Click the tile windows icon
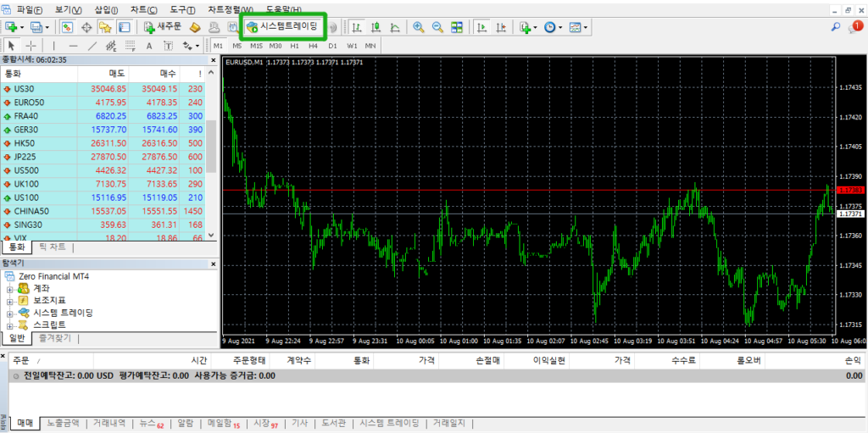Screen dimensions: 868x433 457,26
